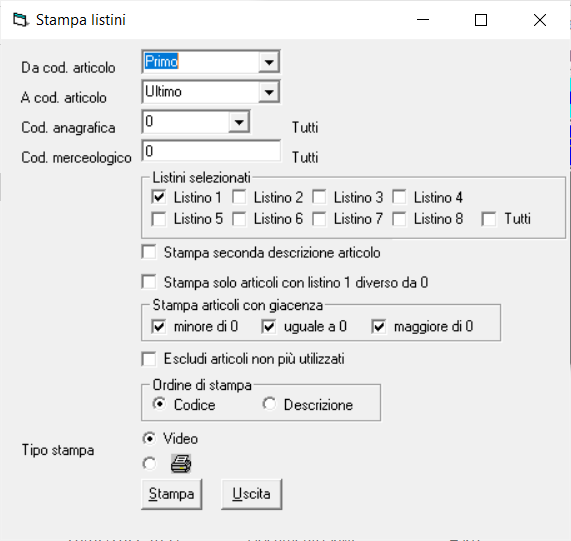Uncheck the Listino 1 checkbox
Viewport: 571px width, 541px height.
click(159, 197)
